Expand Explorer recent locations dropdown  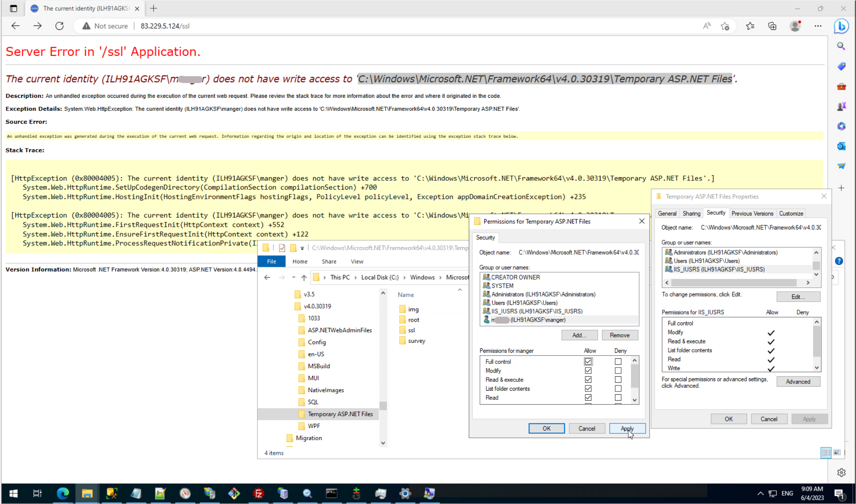[x=293, y=277]
